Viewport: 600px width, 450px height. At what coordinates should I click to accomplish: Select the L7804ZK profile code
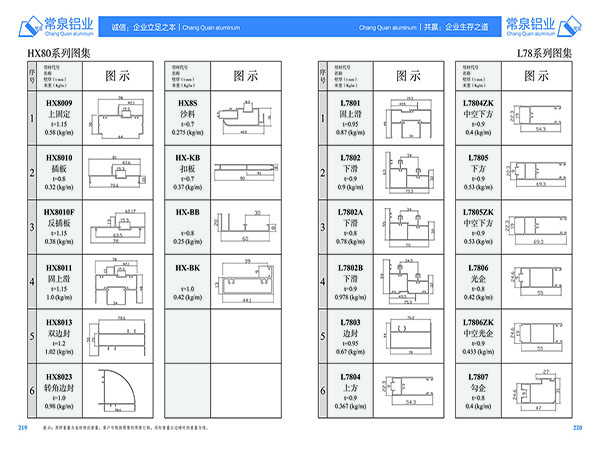[x=478, y=103]
